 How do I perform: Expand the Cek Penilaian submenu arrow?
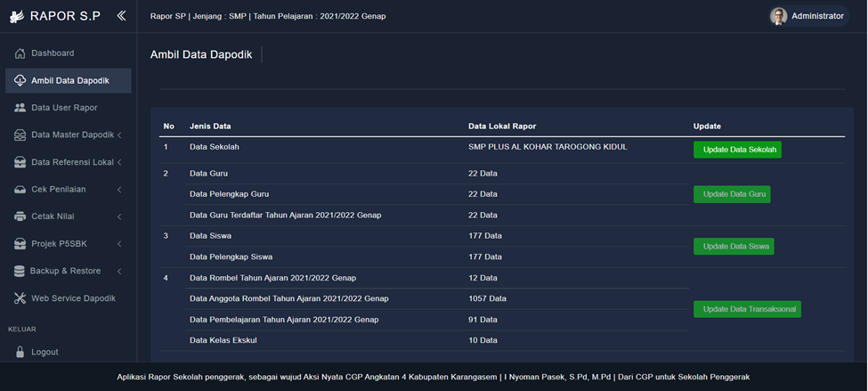119,190
